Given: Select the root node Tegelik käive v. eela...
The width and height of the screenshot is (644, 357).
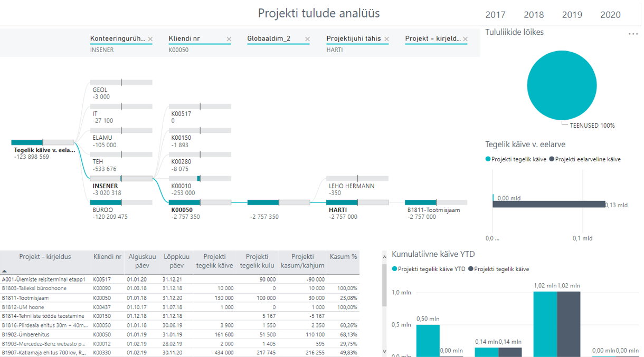Looking at the screenshot, I should point(43,150).
